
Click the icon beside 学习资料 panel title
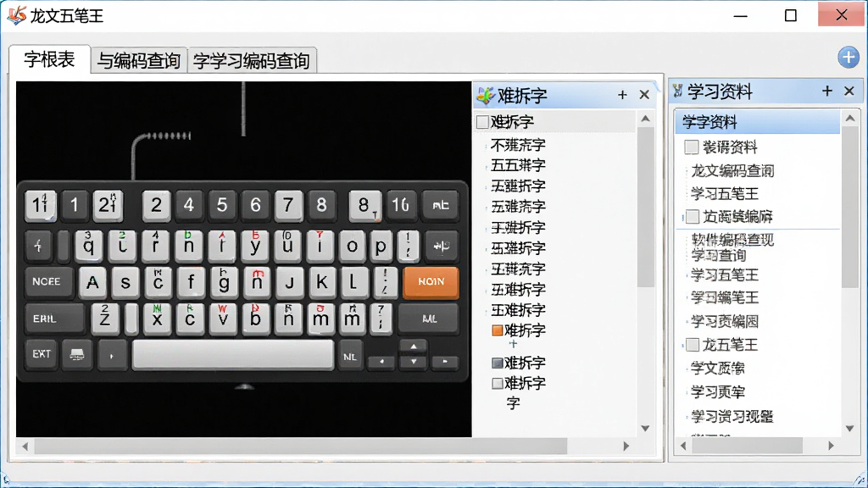pyautogui.click(x=678, y=91)
